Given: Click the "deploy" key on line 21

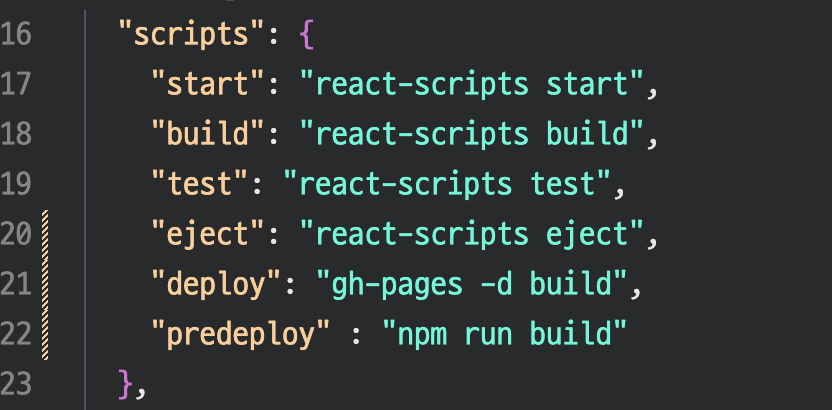Looking at the screenshot, I should pos(216,284).
